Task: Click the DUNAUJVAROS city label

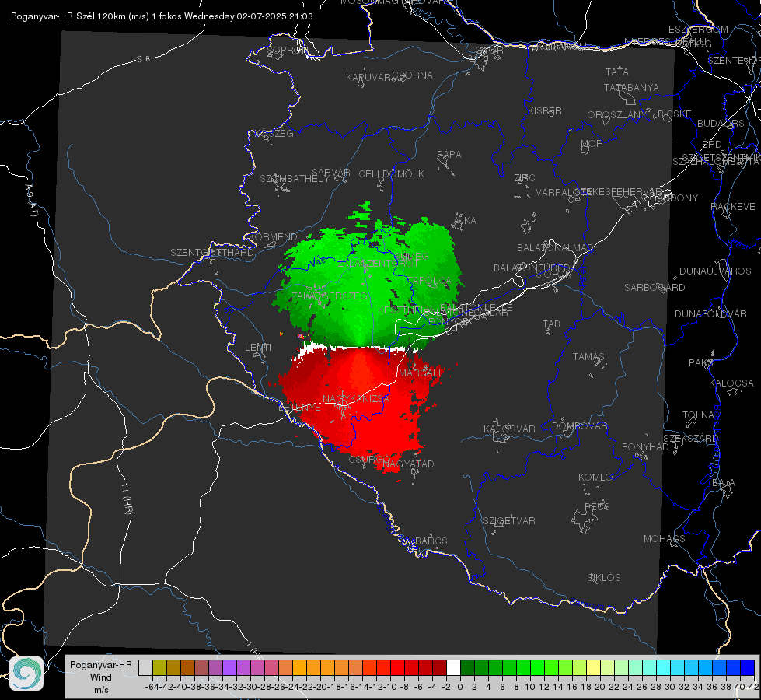Action: (715, 271)
